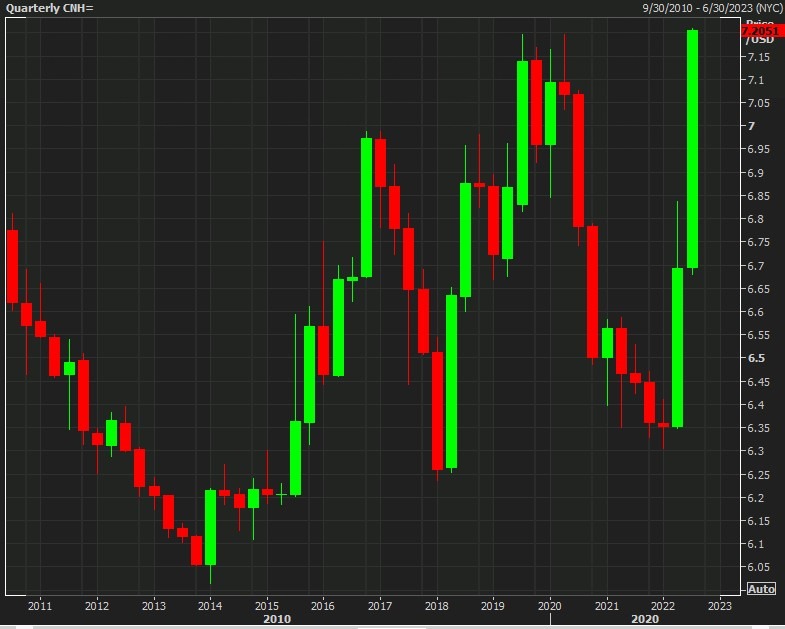Click the 2012 year label on time axis

97,606
